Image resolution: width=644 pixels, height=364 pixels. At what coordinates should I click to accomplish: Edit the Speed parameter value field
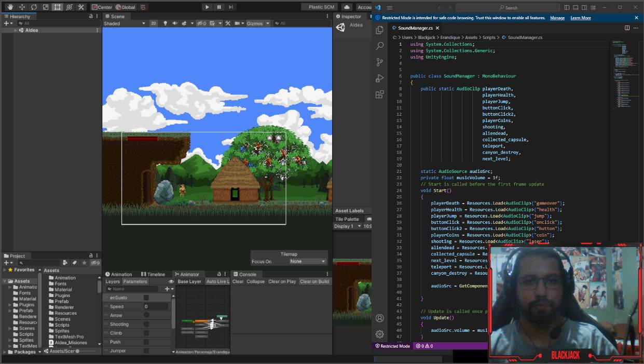coord(156,306)
